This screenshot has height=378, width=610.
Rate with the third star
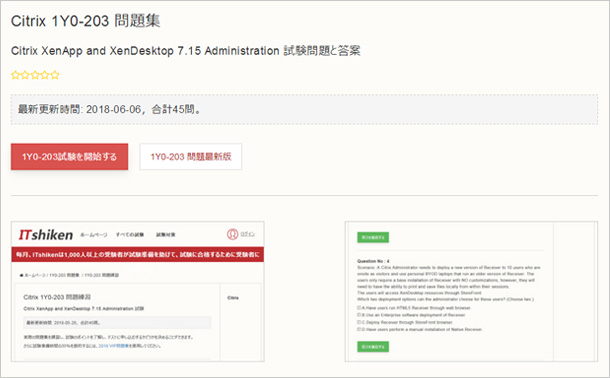[x=35, y=75]
